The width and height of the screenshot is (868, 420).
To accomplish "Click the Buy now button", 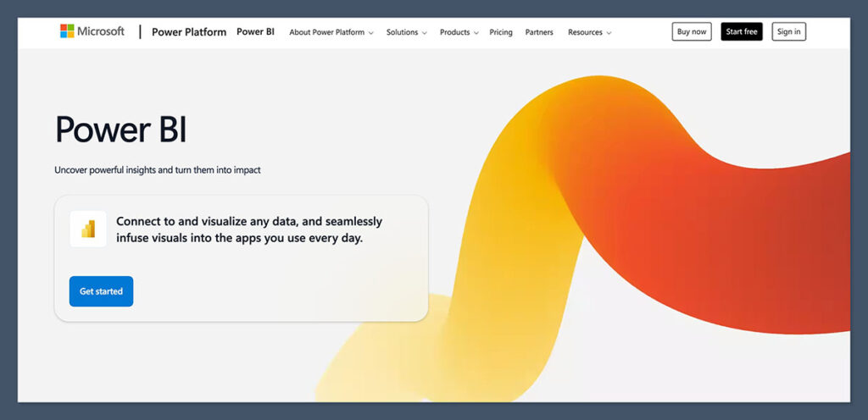I will coord(692,31).
